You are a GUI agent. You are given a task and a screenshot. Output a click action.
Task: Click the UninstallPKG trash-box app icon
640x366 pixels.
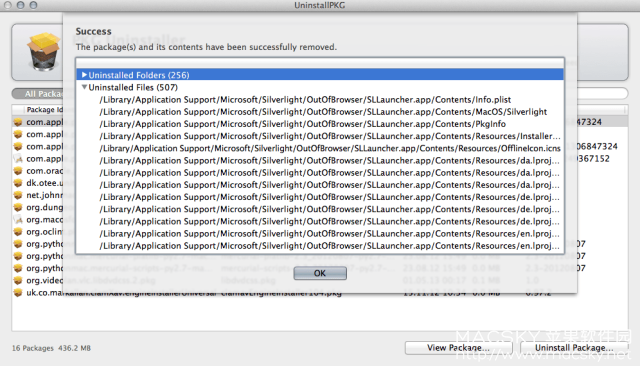[43, 52]
